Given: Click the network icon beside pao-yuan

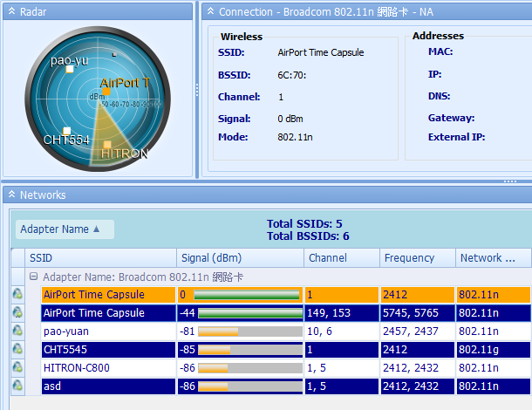Looking at the screenshot, I should pos(17,331).
